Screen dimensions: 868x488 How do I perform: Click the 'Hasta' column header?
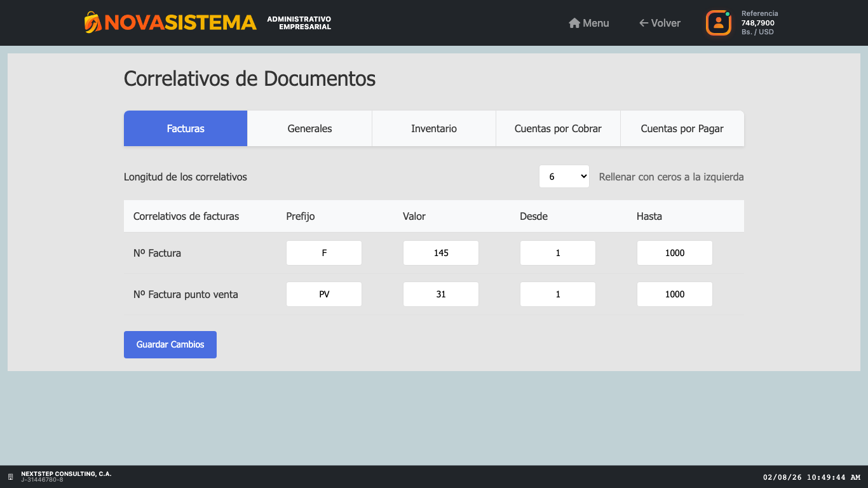point(649,216)
